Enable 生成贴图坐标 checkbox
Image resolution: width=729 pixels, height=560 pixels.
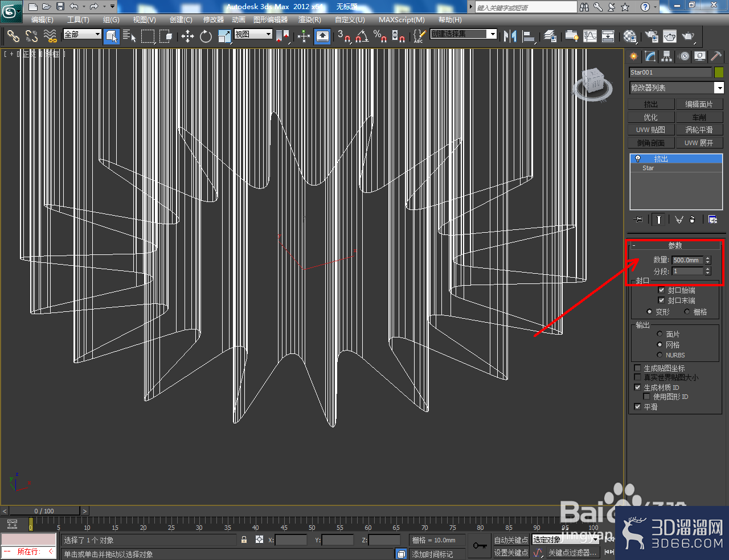(x=638, y=368)
